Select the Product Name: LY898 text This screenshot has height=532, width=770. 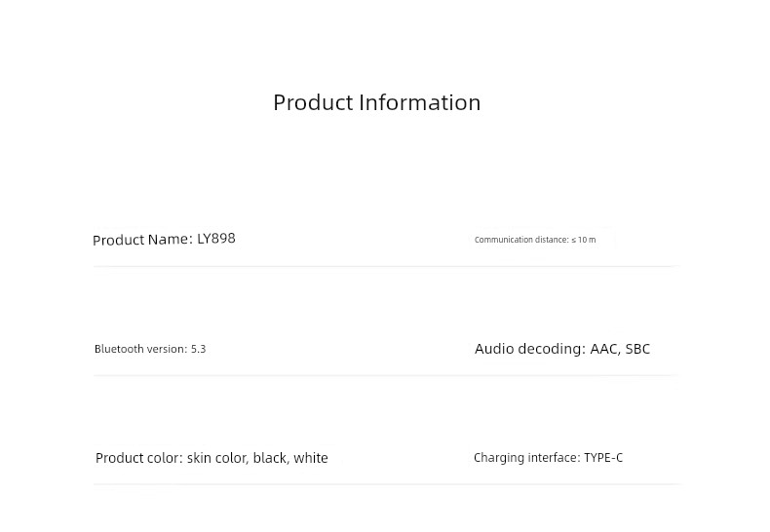coord(164,240)
